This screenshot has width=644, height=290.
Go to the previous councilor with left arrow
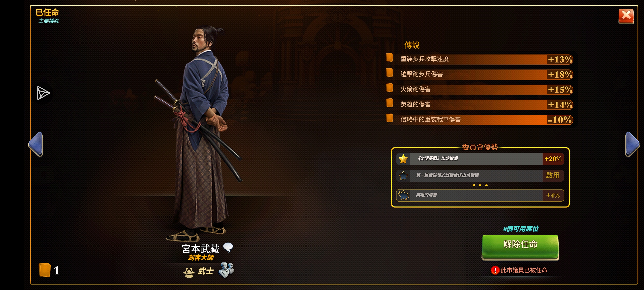[x=36, y=144]
